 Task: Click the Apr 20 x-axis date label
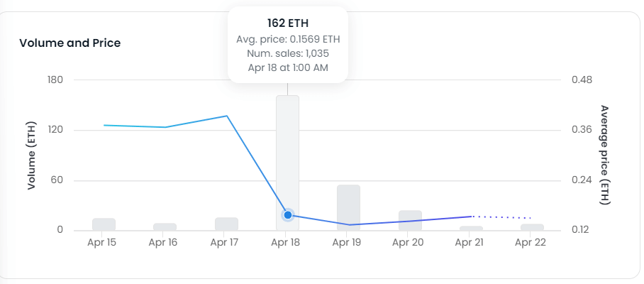409,243
